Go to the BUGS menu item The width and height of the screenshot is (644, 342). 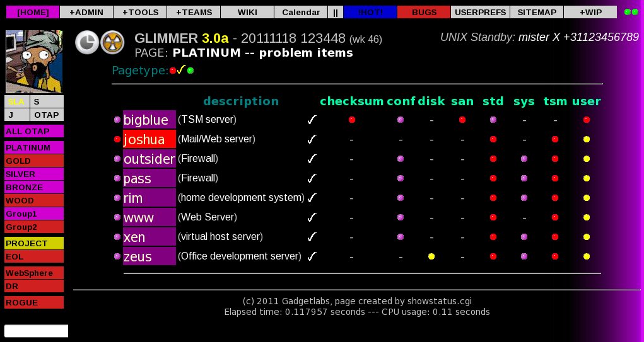pyautogui.click(x=423, y=12)
